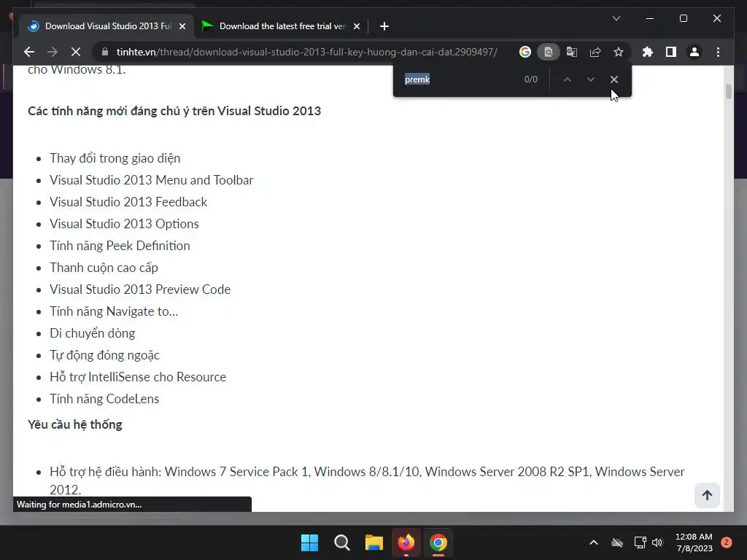Click Tự động đóng ngoặc list item
The height and width of the screenshot is (560, 747).
tap(104, 355)
